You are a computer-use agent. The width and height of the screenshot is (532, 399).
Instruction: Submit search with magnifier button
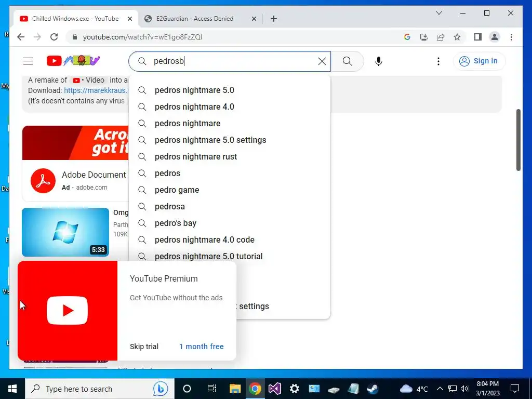tap(347, 61)
